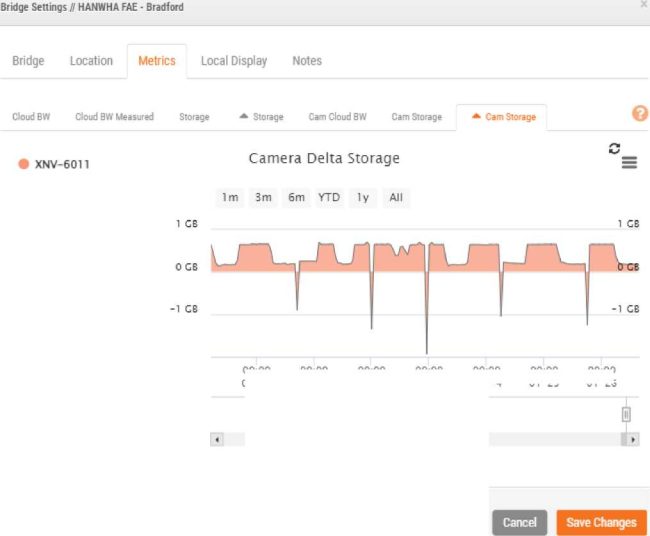Select the Cloud BW sub-tab
Screen dimensions: 650x536
click(31, 117)
